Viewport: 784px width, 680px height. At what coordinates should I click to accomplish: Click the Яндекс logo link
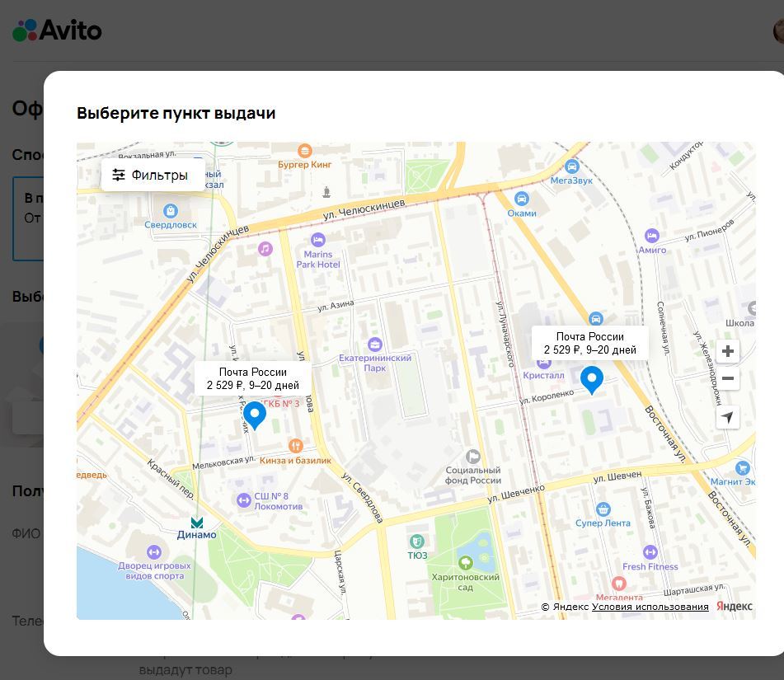tap(734, 606)
